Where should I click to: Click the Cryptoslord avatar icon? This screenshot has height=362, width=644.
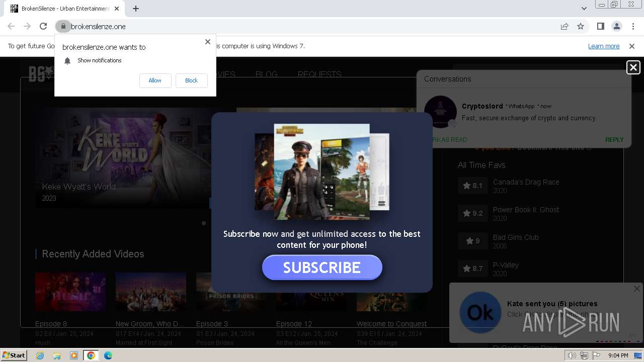pos(440,112)
